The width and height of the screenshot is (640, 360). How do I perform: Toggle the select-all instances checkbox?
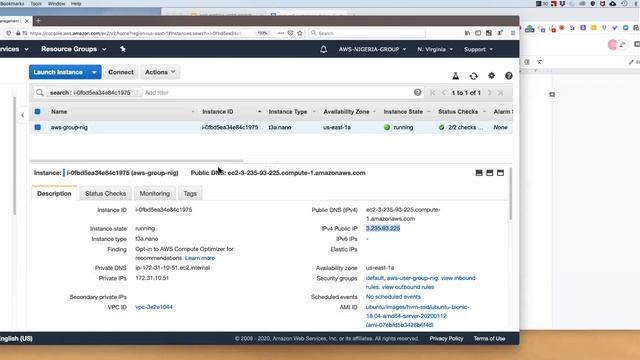[38, 111]
